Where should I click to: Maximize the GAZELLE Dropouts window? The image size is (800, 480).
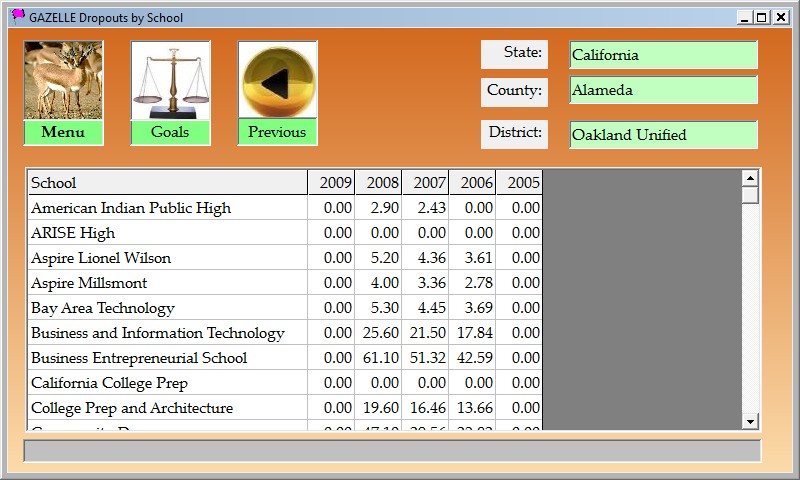pos(762,17)
